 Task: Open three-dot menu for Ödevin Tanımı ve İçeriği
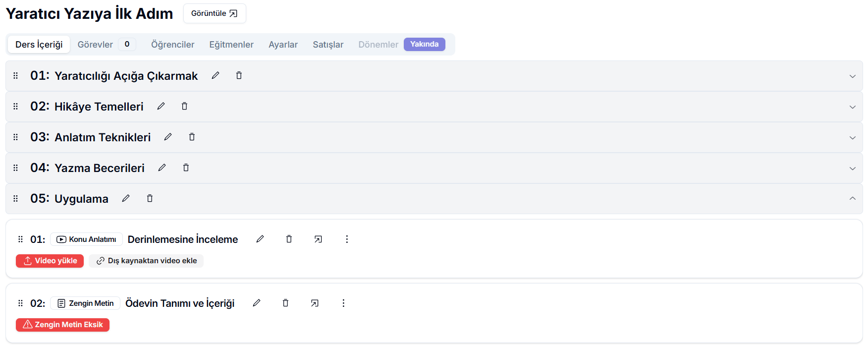click(x=343, y=303)
